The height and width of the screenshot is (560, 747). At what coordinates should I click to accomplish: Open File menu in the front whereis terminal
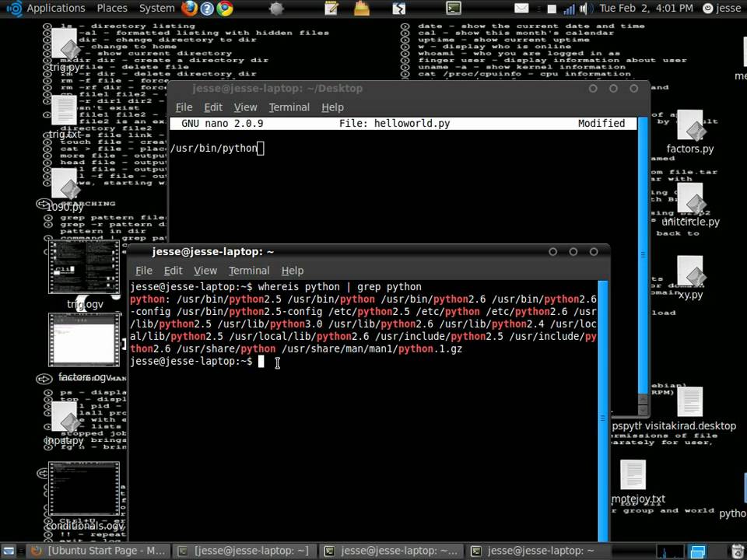click(x=143, y=271)
